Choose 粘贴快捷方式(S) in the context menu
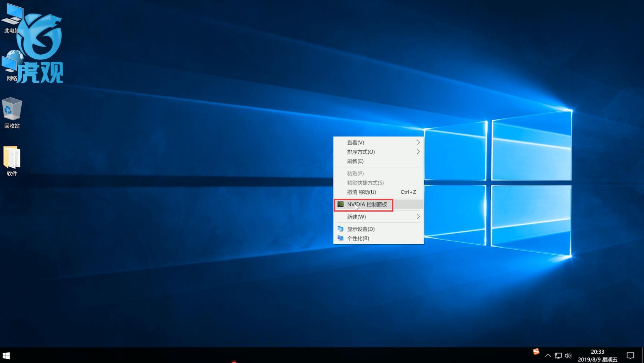The height and width of the screenshot is (363, 644). [379, 183]
